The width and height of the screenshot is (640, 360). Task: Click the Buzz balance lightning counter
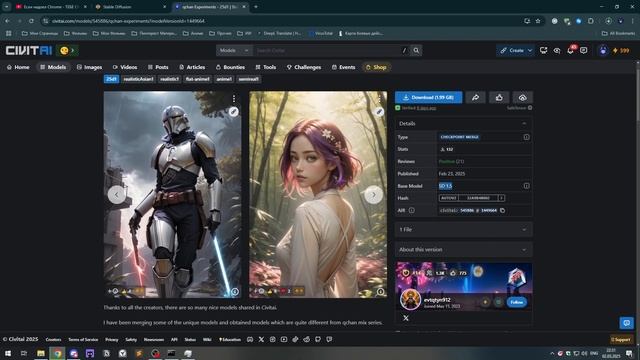click(x=621, y=51)
